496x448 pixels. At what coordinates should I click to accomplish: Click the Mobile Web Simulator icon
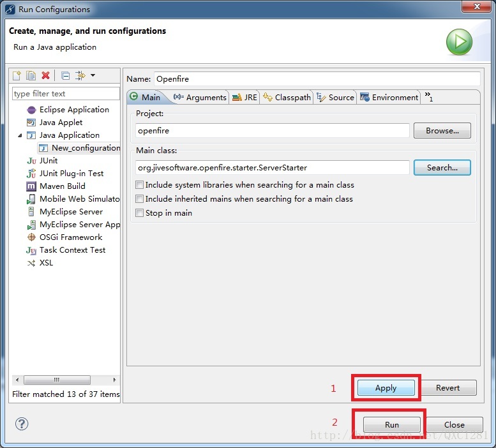31,199
